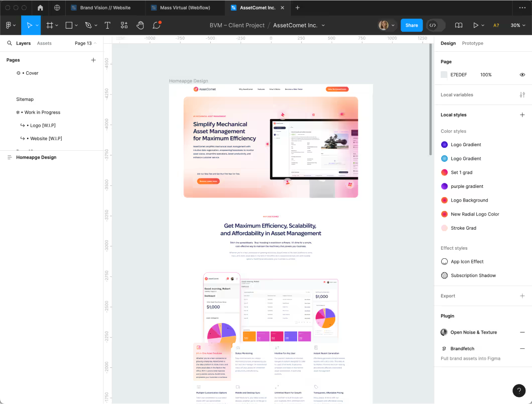Select the Hand tool

click(x=141, y=25)
